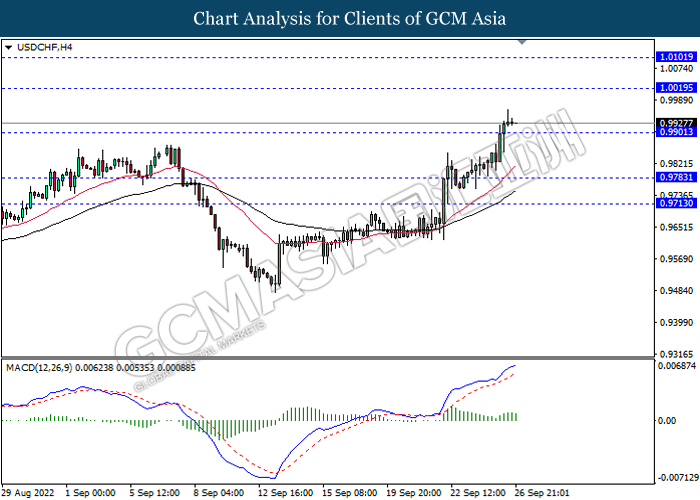
Task: Click the 0.93990 price axis value
Action: (676, 322)
